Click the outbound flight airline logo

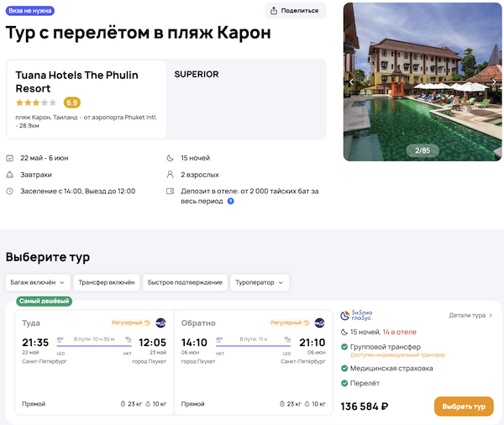[x=160, y=323]
